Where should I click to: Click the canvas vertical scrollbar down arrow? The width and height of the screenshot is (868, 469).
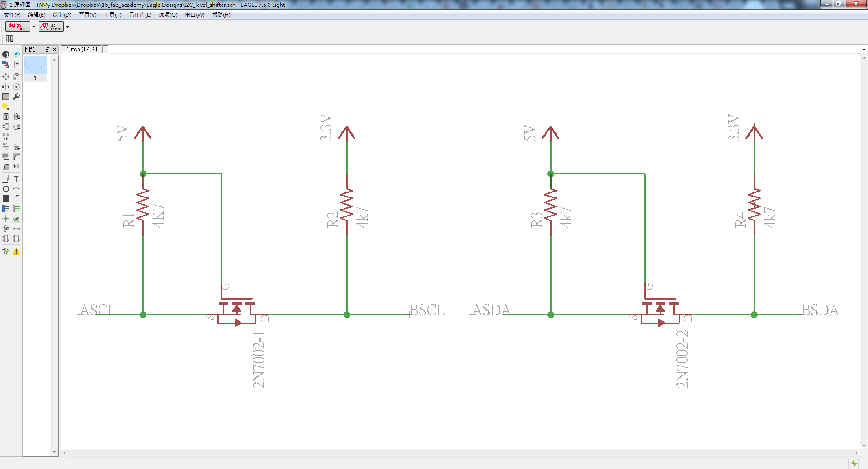tap(864, 445)
